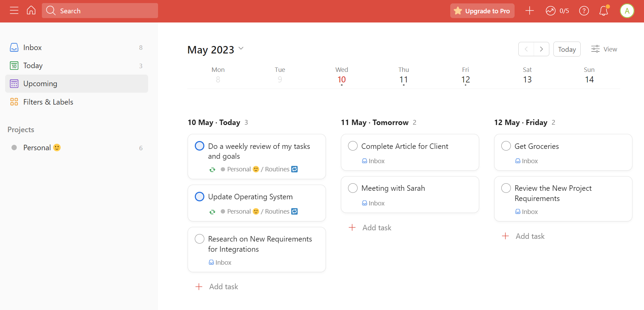This screenshot has width=644, height=310.
Task: Open Help with the question mark icon
Action: (x=584, y=11)
